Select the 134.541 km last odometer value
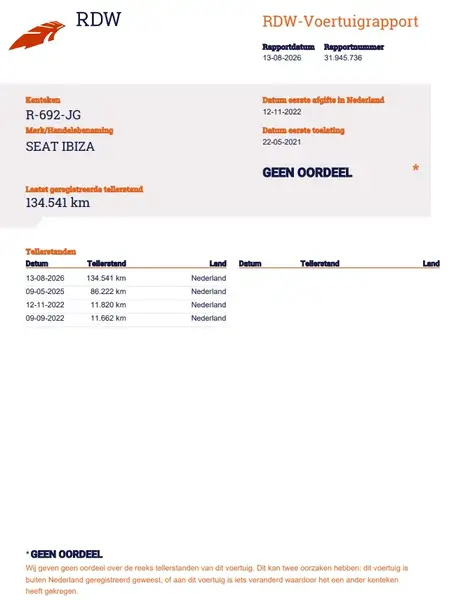This screenshot has height=600, width=456. pos(58,202)
